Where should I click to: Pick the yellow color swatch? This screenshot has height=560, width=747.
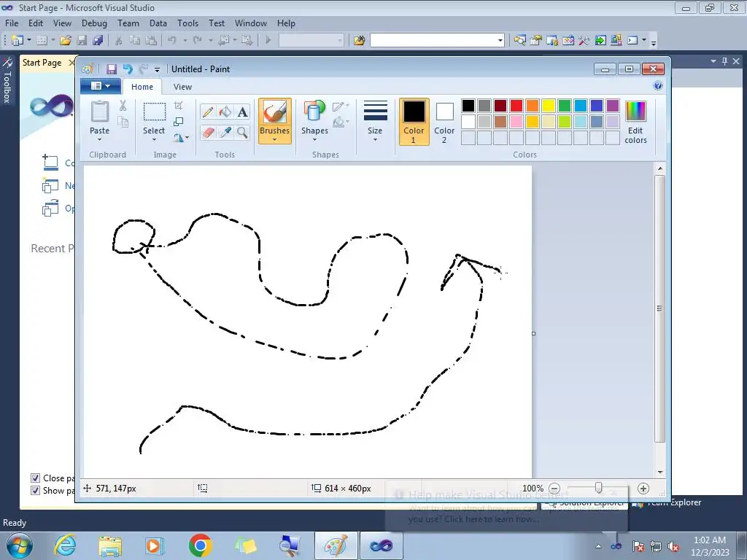point(548,106)
